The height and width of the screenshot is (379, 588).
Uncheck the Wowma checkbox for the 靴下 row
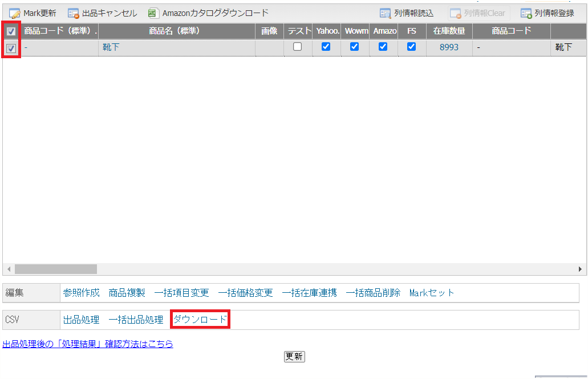(354, 47)
